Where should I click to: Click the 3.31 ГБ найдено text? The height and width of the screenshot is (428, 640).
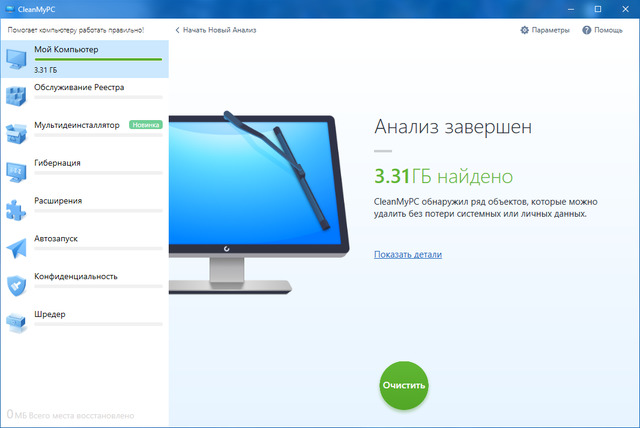[443, 176]
